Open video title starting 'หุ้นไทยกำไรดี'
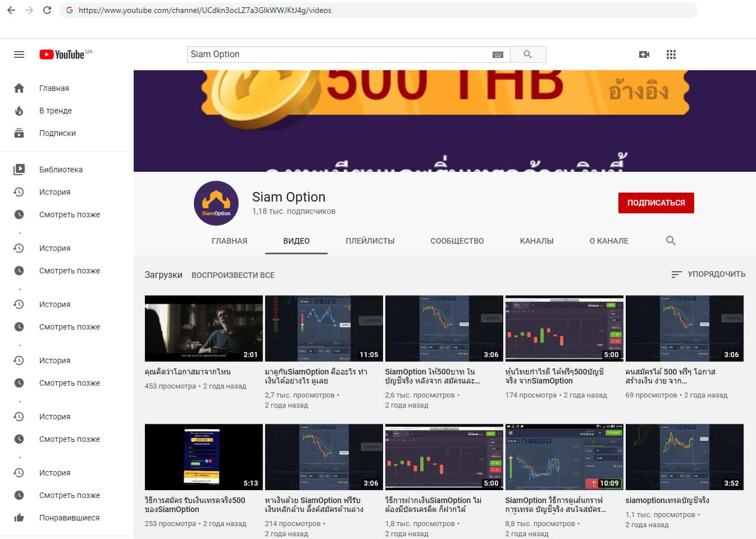Viewport: 756px width, 539px height. tap(555, 376)
